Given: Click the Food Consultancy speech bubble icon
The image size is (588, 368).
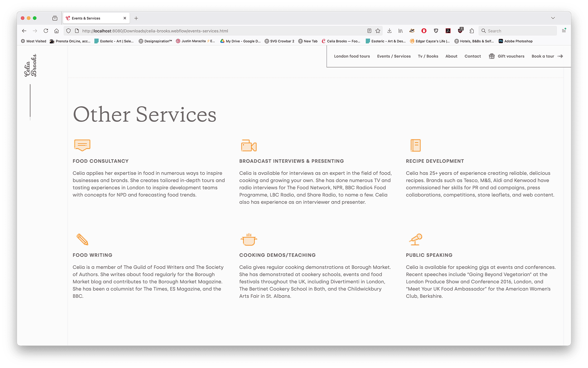Looking at the screenshot, I should [82, 145].
